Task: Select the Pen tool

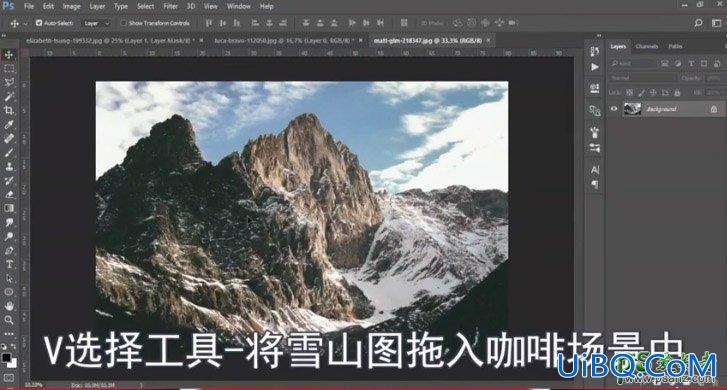Action: coord(9,250)
